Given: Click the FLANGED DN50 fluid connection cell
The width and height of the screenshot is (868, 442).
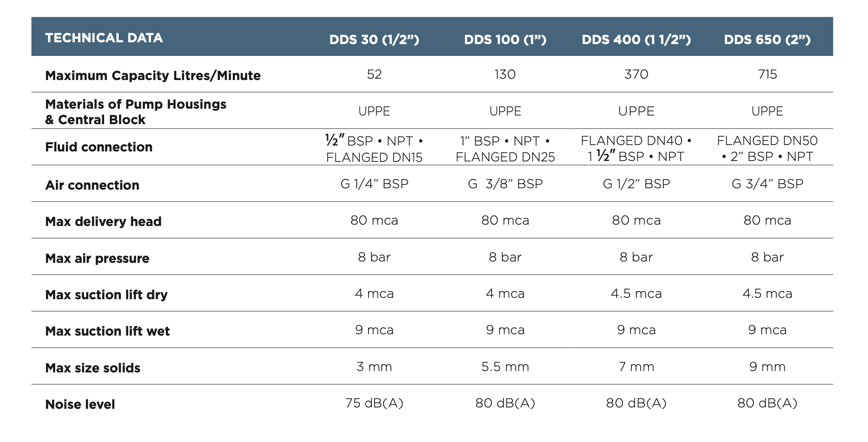Looking at the screenshot, I should click(x=767, y=148).
